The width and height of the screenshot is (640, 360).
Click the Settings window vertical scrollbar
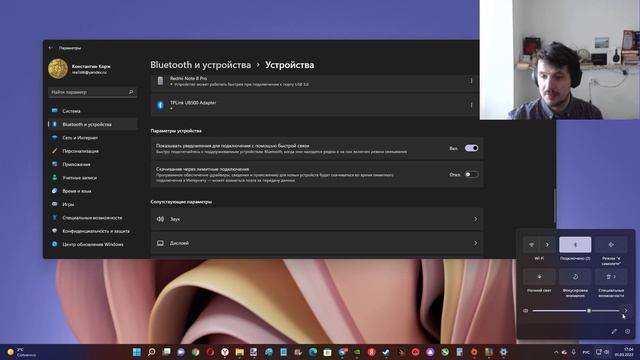coord(555,206)
